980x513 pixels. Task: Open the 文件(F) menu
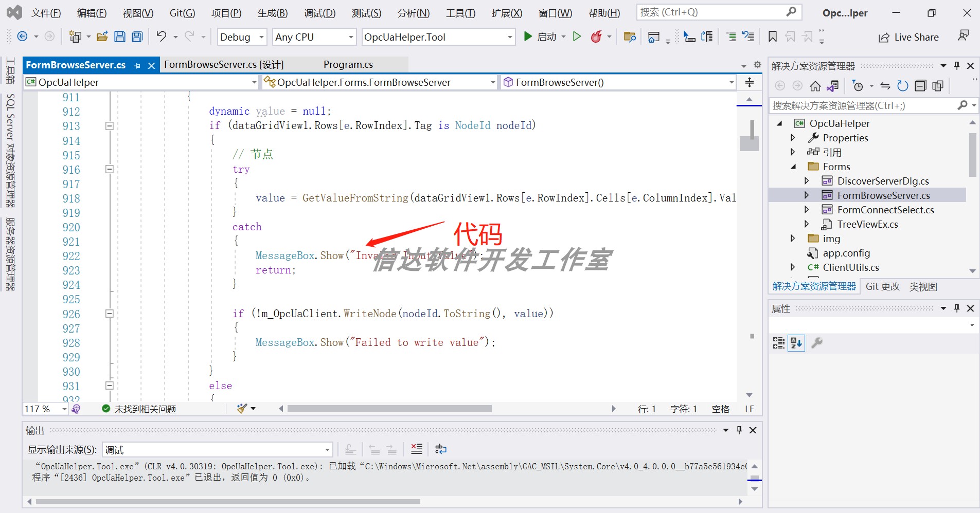pyautogui.click(x=46, y=13)
